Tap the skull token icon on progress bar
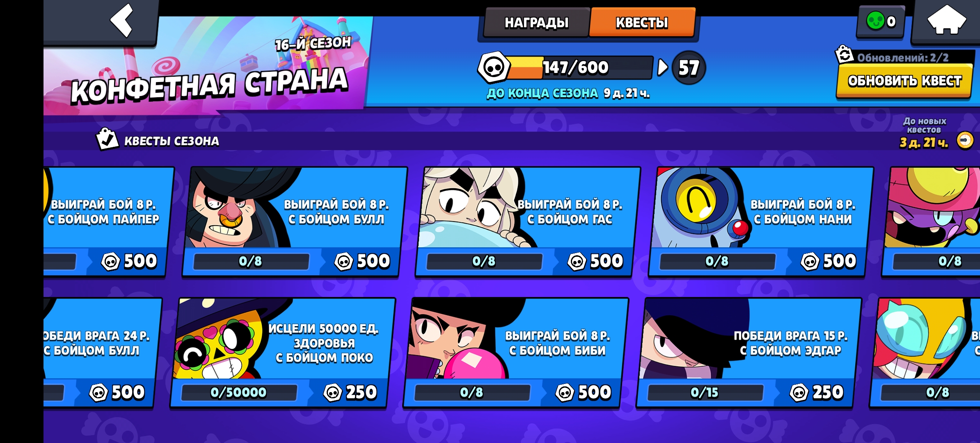 pos(494,67)
